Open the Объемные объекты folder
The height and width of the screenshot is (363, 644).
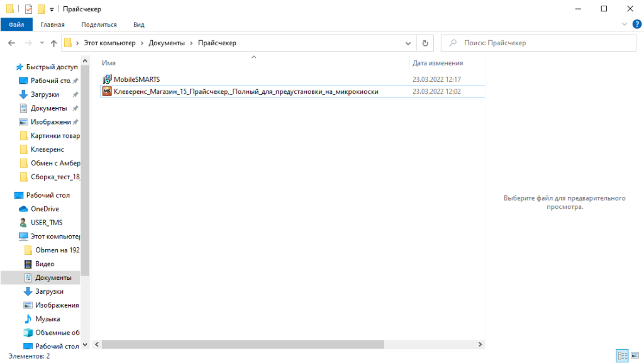point(57,333)
